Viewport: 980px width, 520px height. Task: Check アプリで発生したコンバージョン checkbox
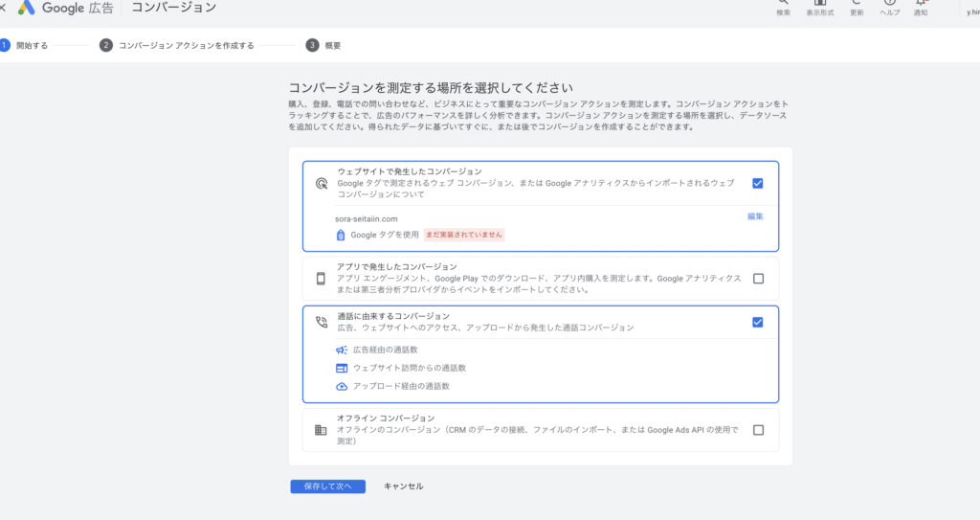tap(758, 279)
